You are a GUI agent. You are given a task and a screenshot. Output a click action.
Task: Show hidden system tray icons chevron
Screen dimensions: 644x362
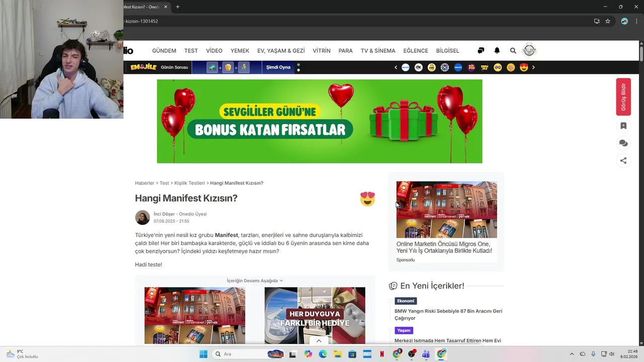(x=572, y=354)
